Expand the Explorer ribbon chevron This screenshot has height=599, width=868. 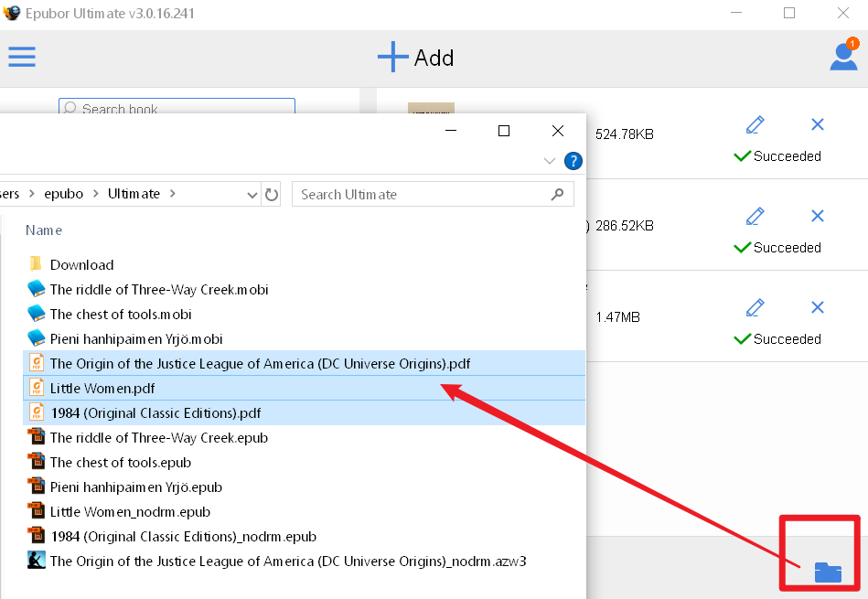(x=549, y=161)
